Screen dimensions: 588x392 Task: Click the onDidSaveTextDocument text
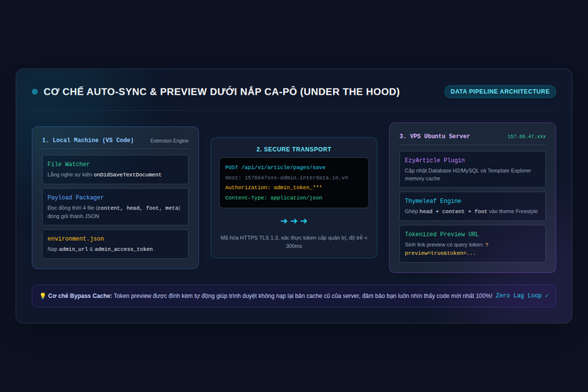pyautogui.click(x=128, y=175)
